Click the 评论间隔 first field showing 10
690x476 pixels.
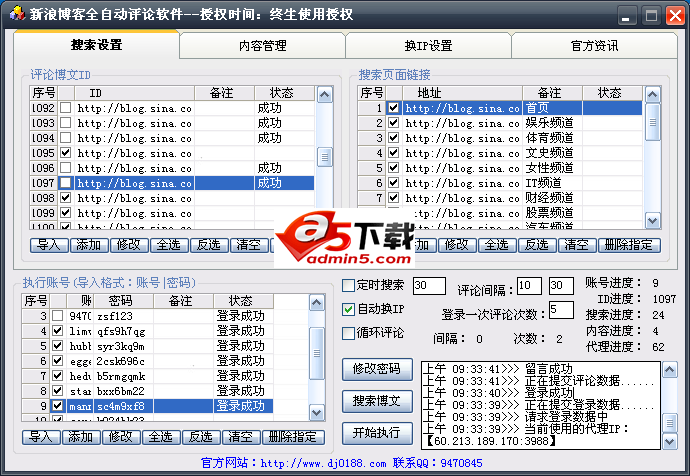pos(529,286)
